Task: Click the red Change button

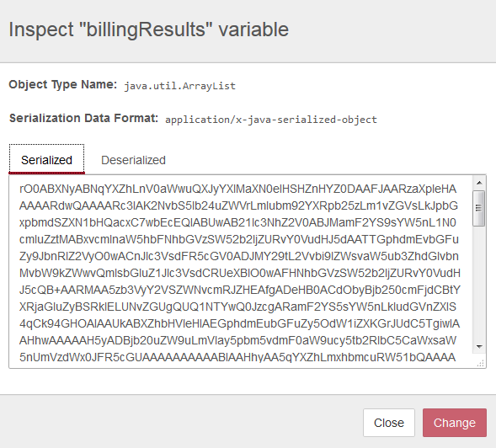Action: [x=455, y=423]
